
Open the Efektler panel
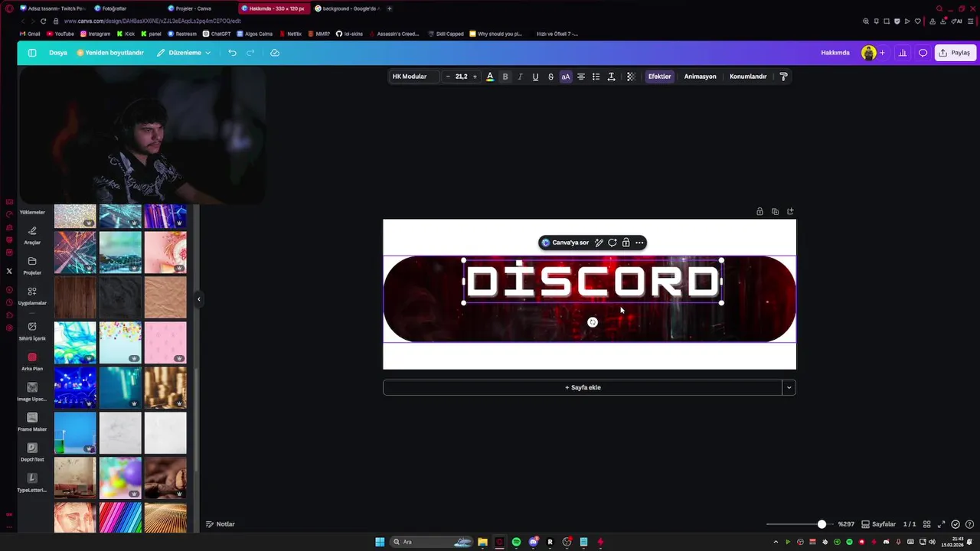point(659,77)
